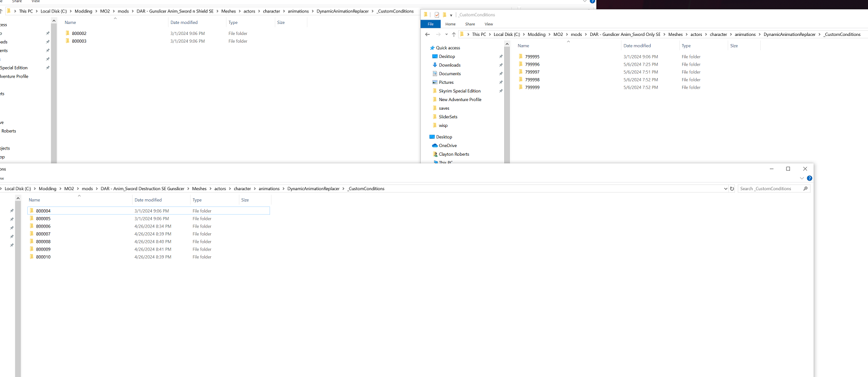Open wisp folder in navigation pane
This screenshot has width=868, height=377.
443,126
